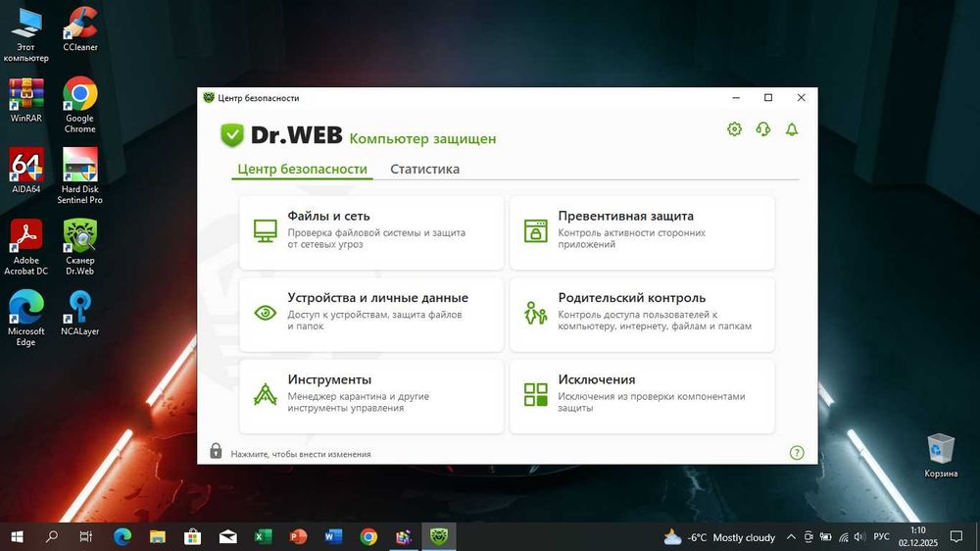Screen dimensions: 980x551
Task: Open volume control tray icon
Action: click(x=858, y=537)
